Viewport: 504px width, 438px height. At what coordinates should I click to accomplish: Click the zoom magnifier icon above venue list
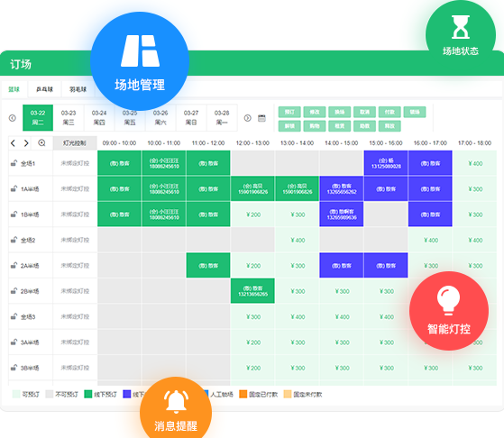41,143
